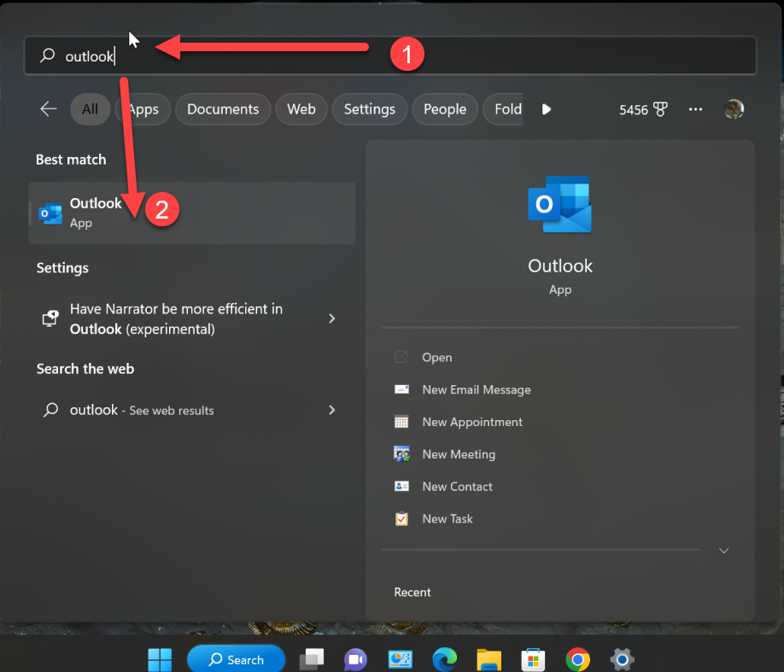
Task: Go back with the left arrow
Action: coord(49,109)
